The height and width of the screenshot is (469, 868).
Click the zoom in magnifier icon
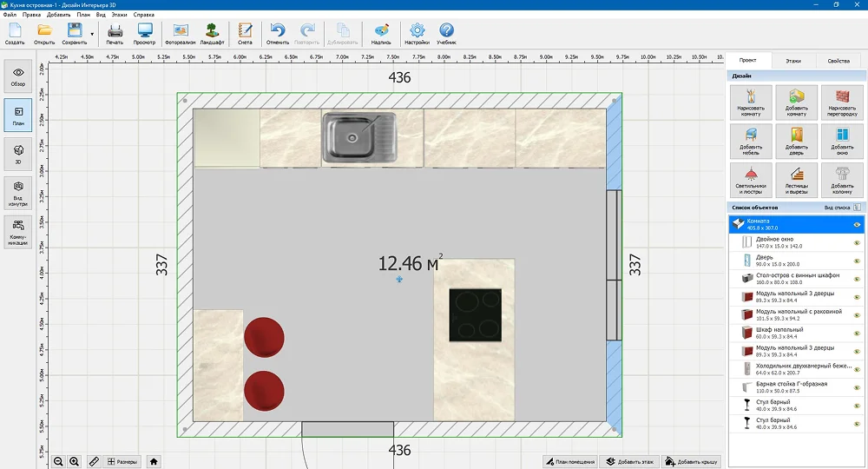click(x=75, y=461)
